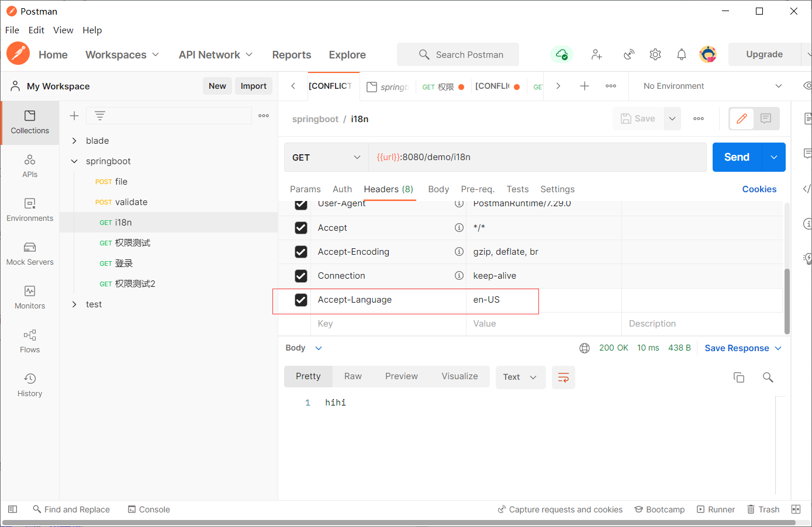The width and height of the screenshot is (812, 527).
Task: Open the No Environment selector
Action: click(x=713, y=86)
